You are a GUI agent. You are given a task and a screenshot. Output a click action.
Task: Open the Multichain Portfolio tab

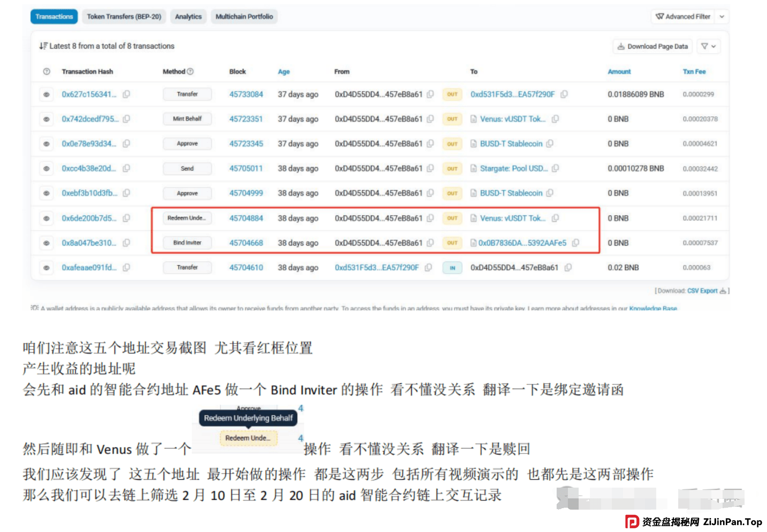point(244,16)
